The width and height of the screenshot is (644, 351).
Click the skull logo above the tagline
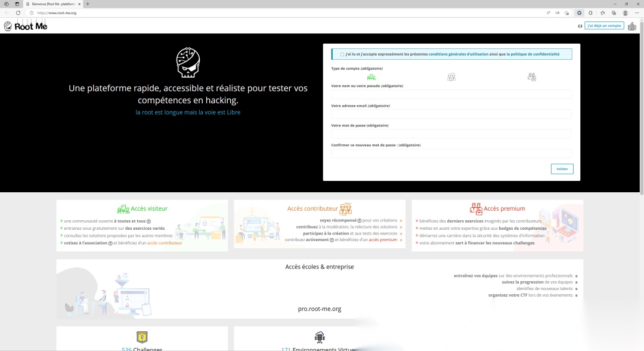click(x=188, y=63)
